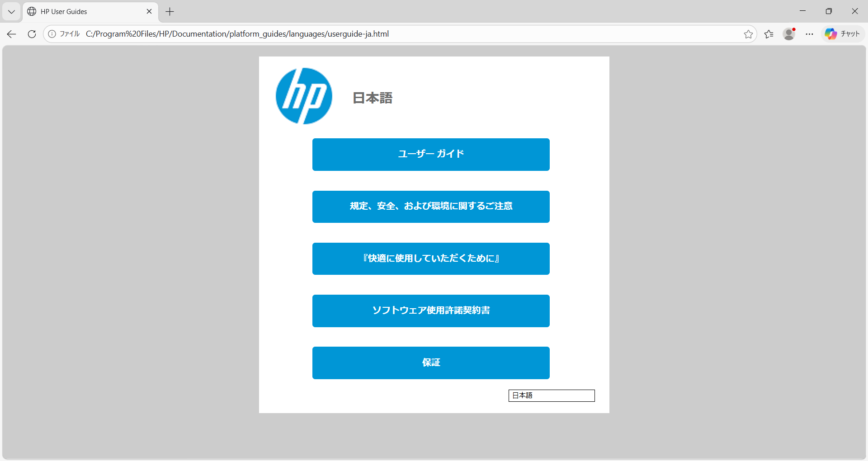Viewport: 868px width, 461px height.
Task: Open『快適に使用していただくために』guide
Action: (431, 259)
